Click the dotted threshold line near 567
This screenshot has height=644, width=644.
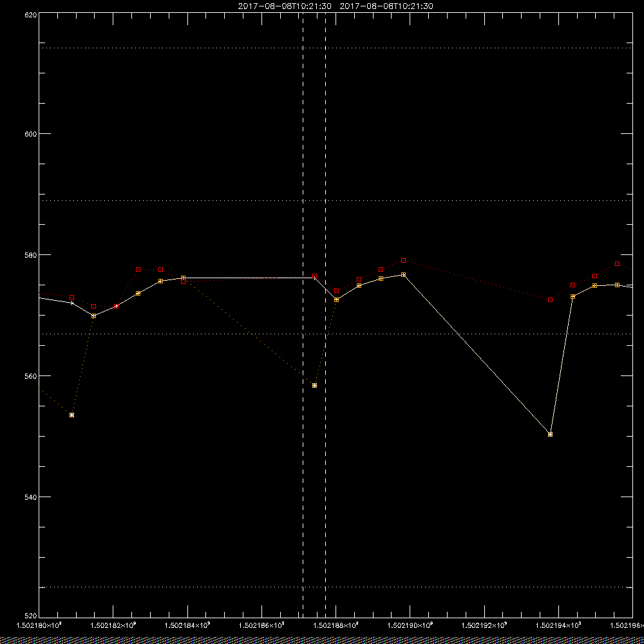[x=336, y=334]
